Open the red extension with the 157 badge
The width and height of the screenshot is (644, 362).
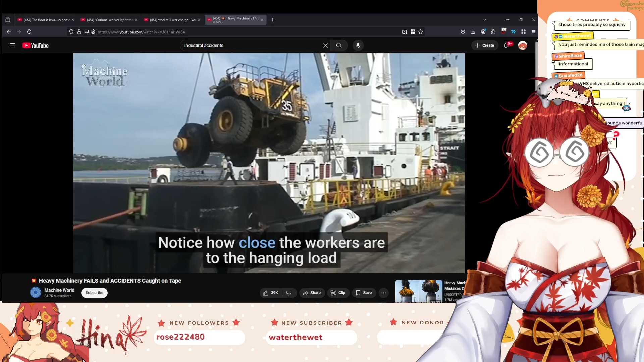tap(503, 31)
